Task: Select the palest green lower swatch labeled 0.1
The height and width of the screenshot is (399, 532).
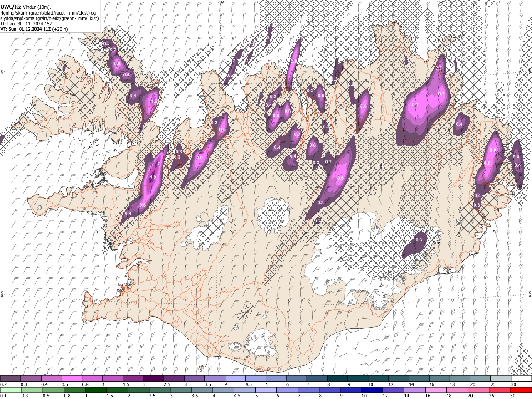Action: click(11, 390)
